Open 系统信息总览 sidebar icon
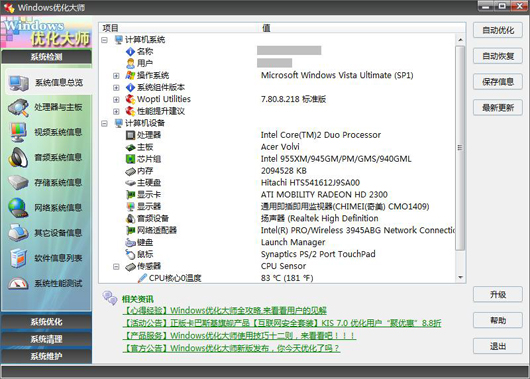530x379 pixels. (19, 82)
